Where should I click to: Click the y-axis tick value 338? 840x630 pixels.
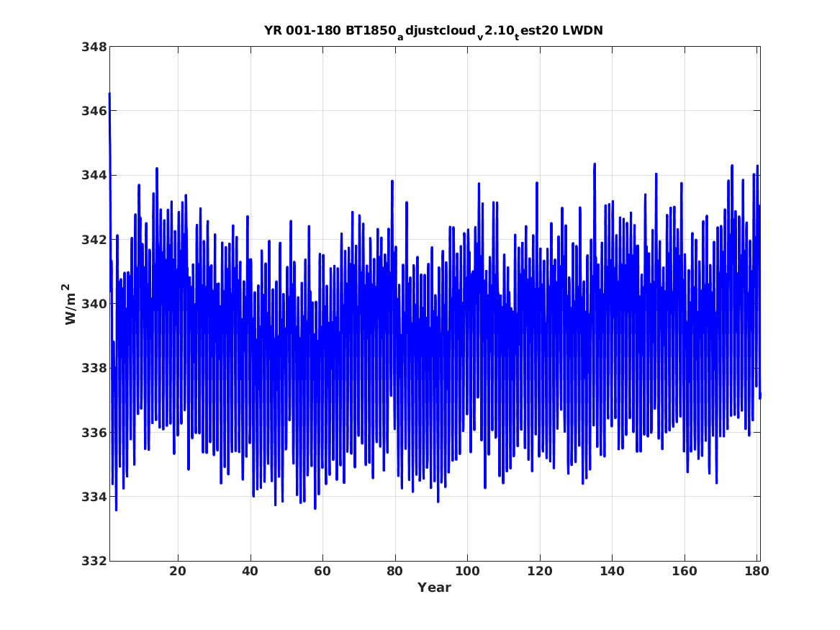pos(94,368)
